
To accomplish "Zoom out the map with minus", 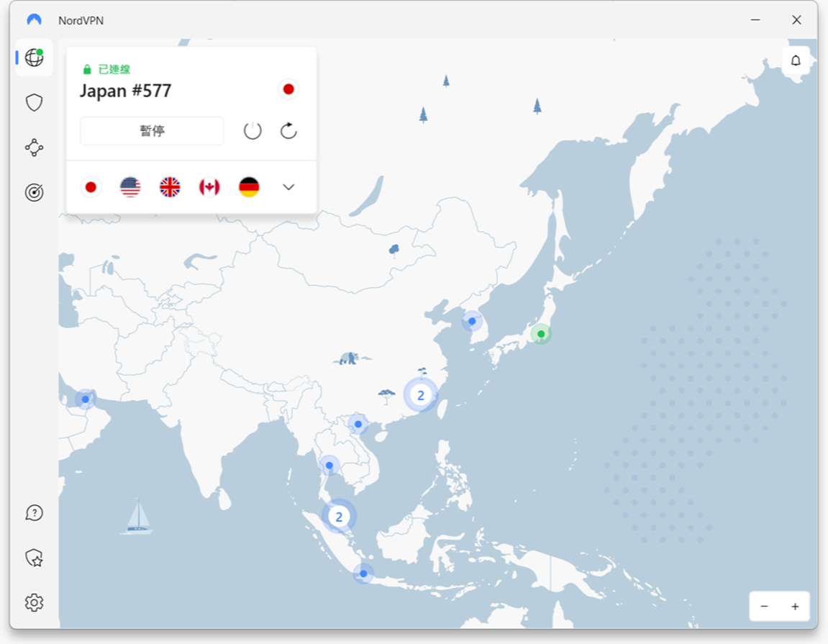I will pos(764,607).
